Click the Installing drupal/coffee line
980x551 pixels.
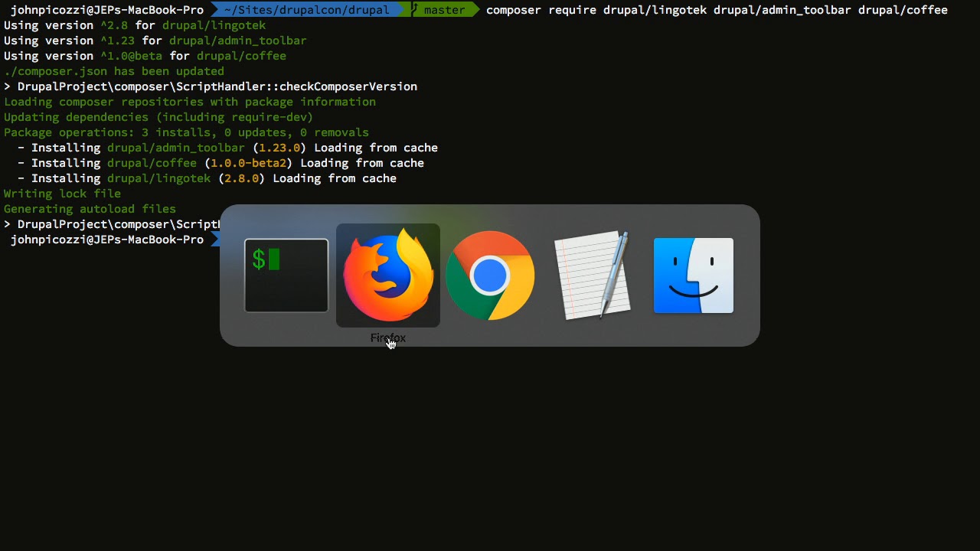[220, 163]
